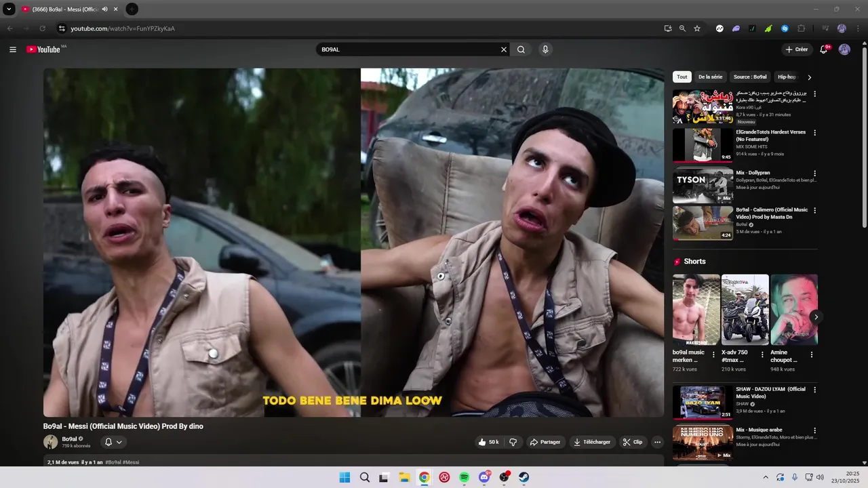Select the Hip-hop filter chip

coord(787,77)
